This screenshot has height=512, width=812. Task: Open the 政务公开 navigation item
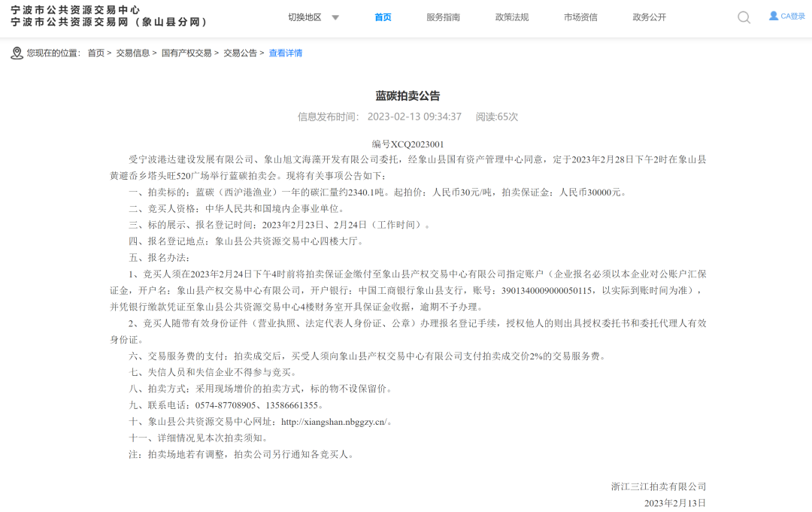coord(650,17)
